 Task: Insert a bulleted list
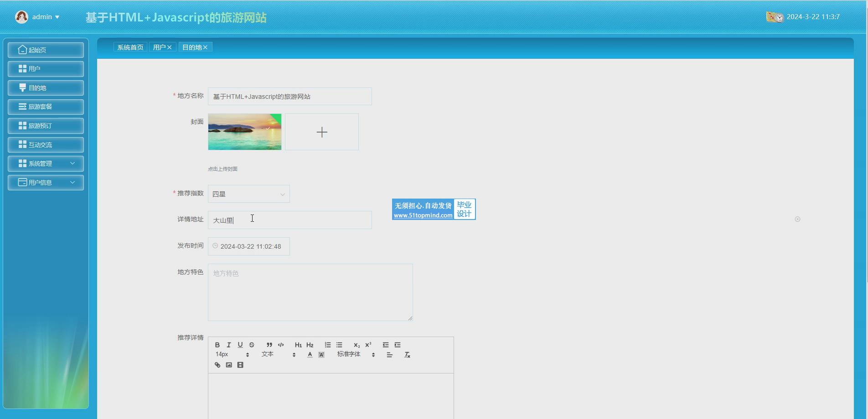pyautogui.click(x=339, y=345)
